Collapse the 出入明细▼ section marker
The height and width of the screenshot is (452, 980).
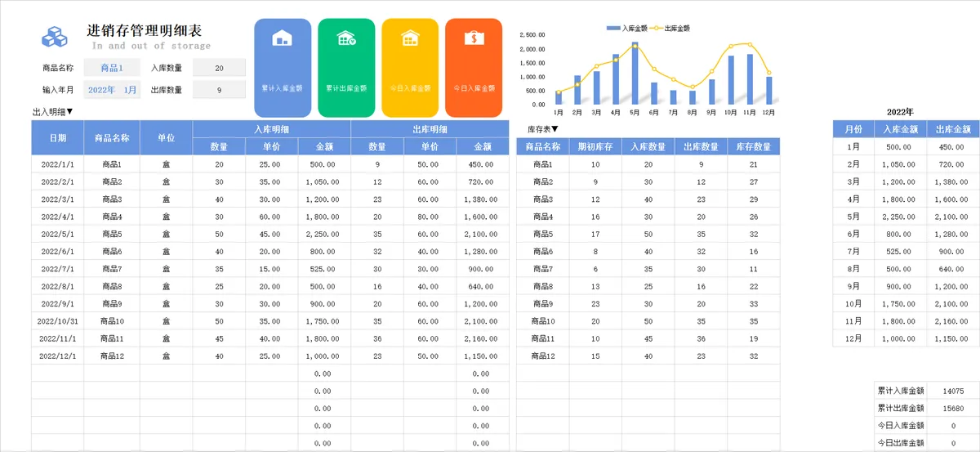(x=53, y=112)
